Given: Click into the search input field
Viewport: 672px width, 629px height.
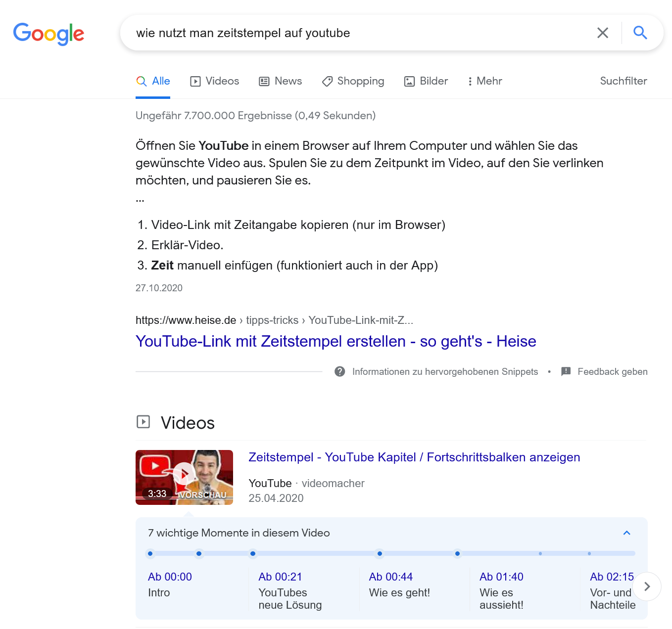Looking at the screenshot, I should (x=356, y=33).
